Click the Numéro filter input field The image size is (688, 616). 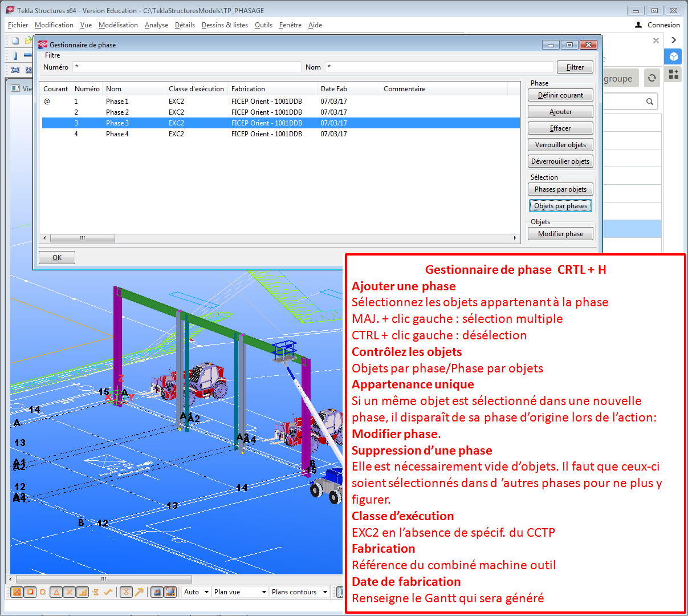[186, 67]
